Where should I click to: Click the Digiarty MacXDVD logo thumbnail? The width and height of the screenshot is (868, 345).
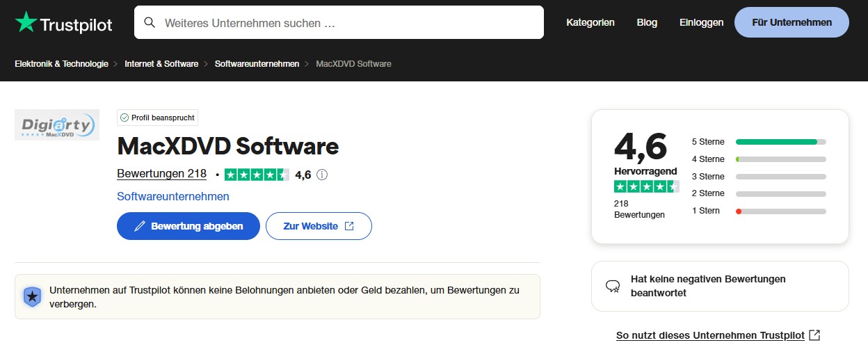(57, 125)
